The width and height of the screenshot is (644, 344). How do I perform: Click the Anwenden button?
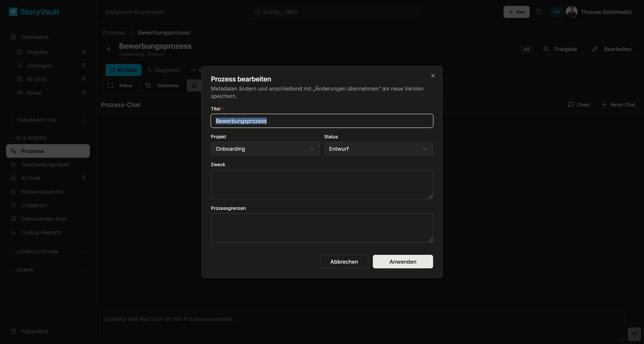point(403,262)
